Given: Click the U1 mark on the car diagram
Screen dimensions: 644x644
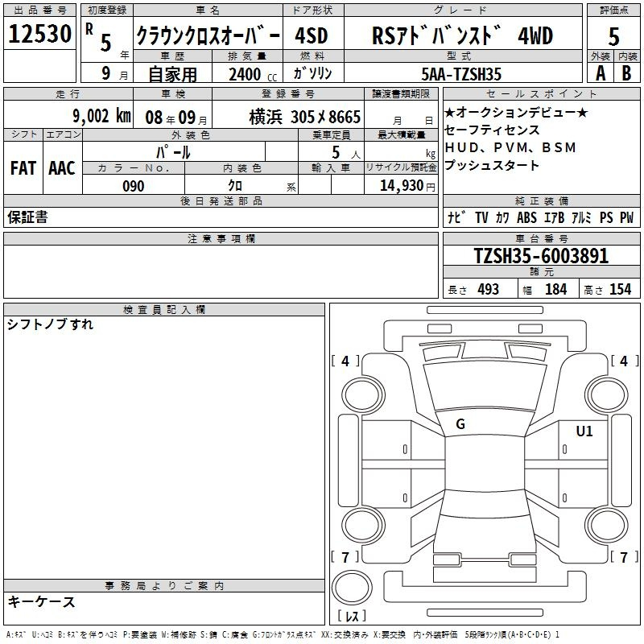Looking at the screenshot, I should [x=584, y=431].
